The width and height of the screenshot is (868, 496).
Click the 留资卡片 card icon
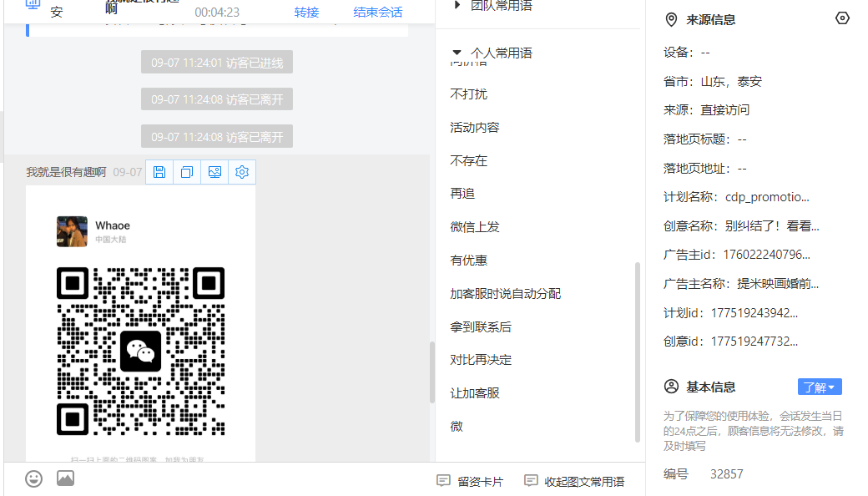443,480
